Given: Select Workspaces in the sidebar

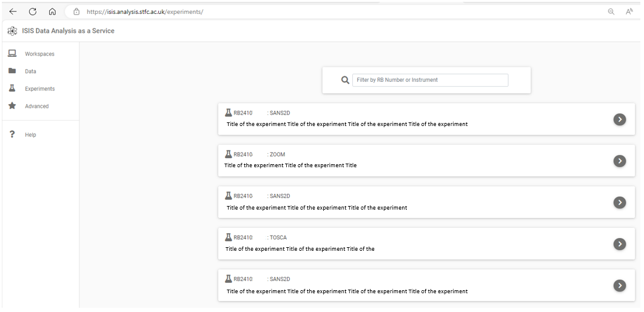Looking at the screenshot, I should coord(39,54).
